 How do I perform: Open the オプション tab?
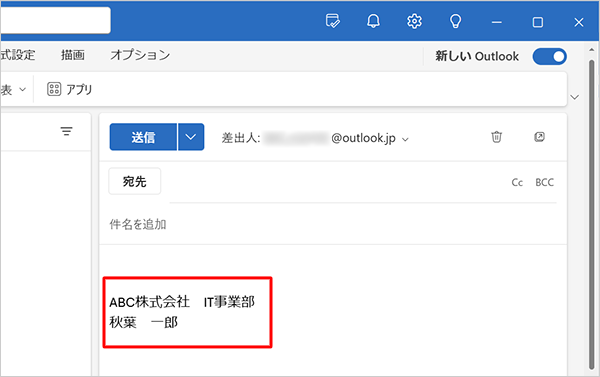(140, 55)
